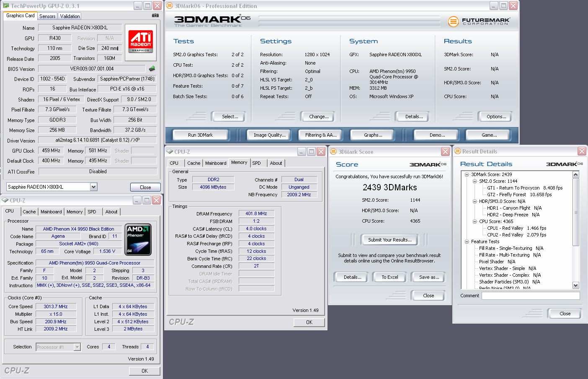588x379 pixels.
Task: Click the GPU-Z screenshot camera icon
Action: click(x=155, y=16)
